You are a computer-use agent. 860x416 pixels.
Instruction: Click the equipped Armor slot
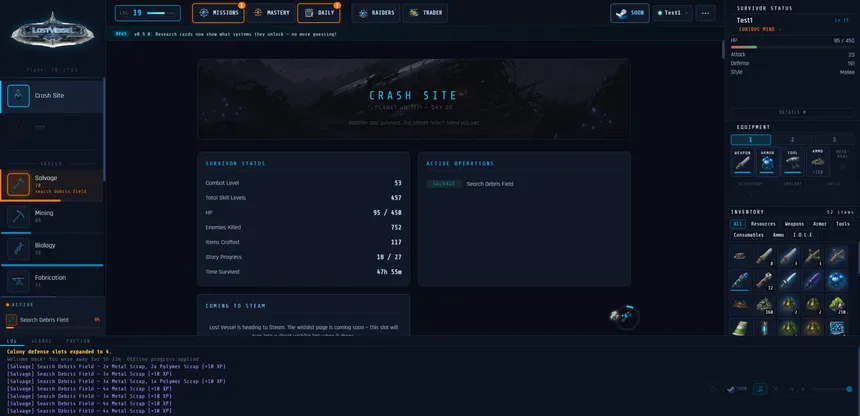[x=767, y=162]
